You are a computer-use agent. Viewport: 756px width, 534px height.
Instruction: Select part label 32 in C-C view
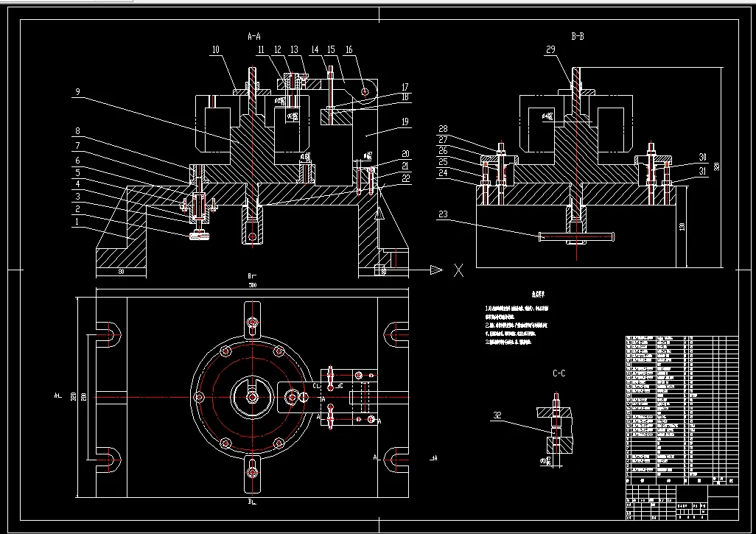coord(498,415)
